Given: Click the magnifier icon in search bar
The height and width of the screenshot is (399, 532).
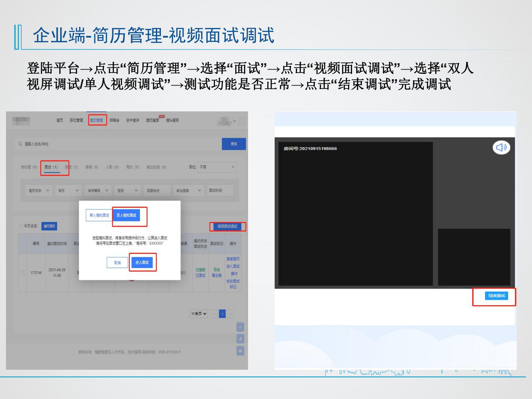Looking at the screenshot, I should click(x=20, y=144).
